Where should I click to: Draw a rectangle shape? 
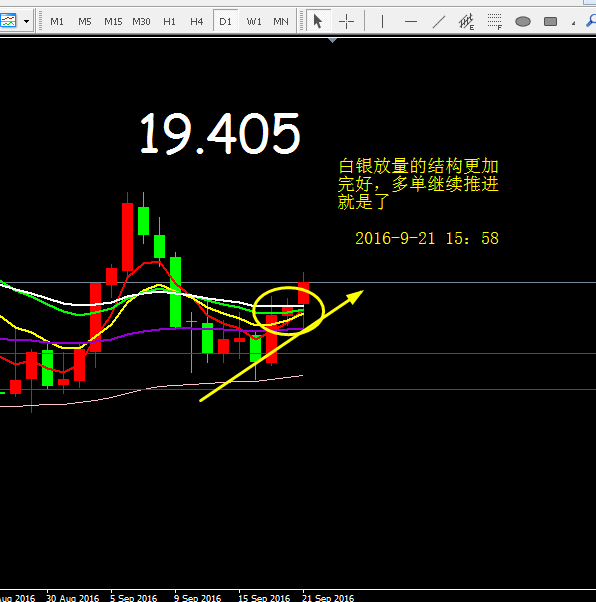click(x=550, y=22)
